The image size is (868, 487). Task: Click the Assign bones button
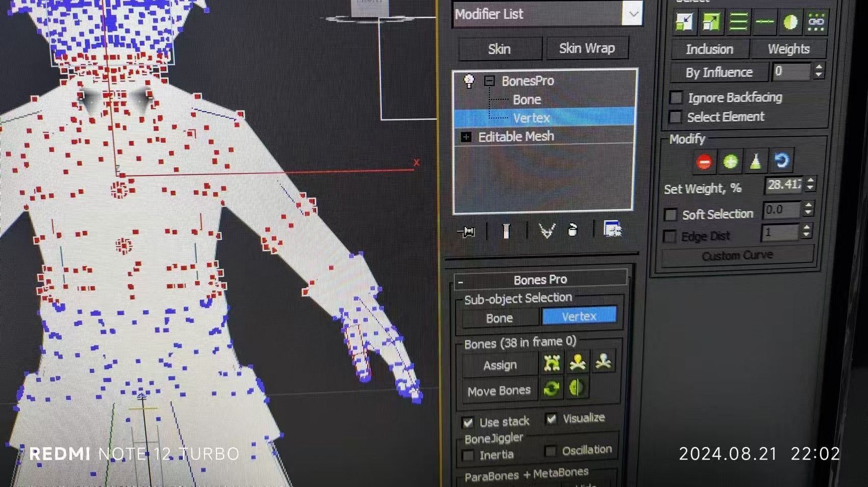tap(500, 365)
